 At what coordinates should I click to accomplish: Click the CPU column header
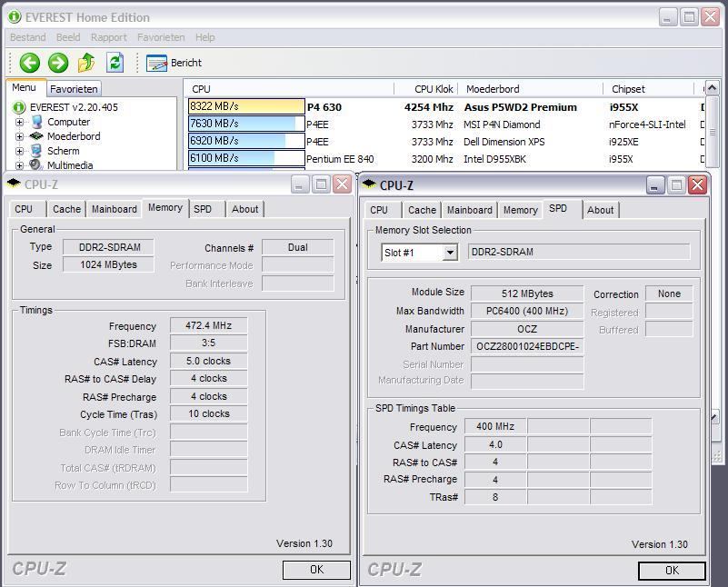pyautogui.click(x=290, y=89)
